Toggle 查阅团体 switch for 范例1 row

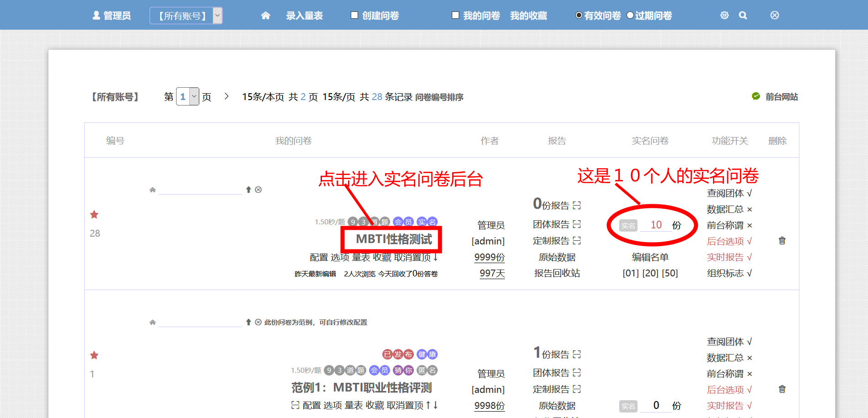[x=729, y=342]
